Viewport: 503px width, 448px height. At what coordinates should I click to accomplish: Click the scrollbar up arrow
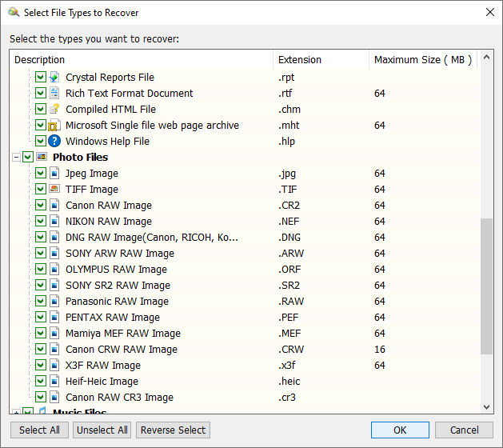coord(487,58)
